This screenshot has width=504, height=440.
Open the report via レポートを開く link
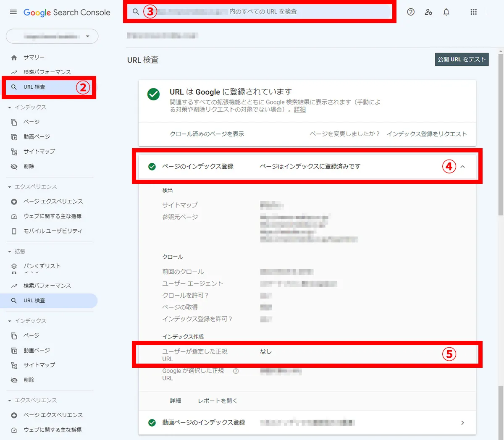point(217,401)
